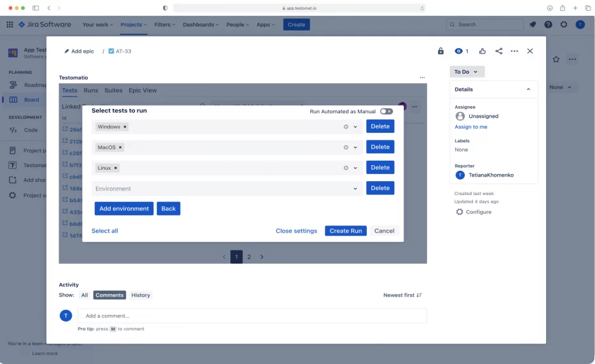Switch to the Runs tab
The image size is (595, 364).
[x=90, y=91]
